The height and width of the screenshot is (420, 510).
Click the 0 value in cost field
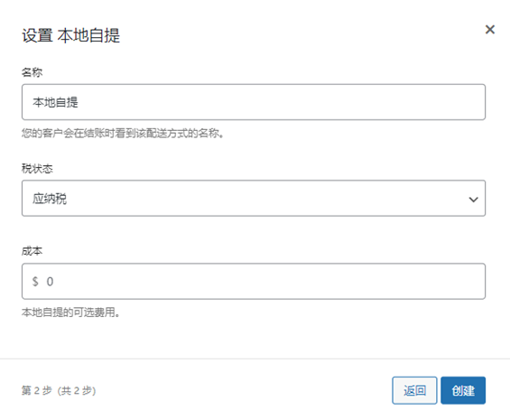pos(50,281)
